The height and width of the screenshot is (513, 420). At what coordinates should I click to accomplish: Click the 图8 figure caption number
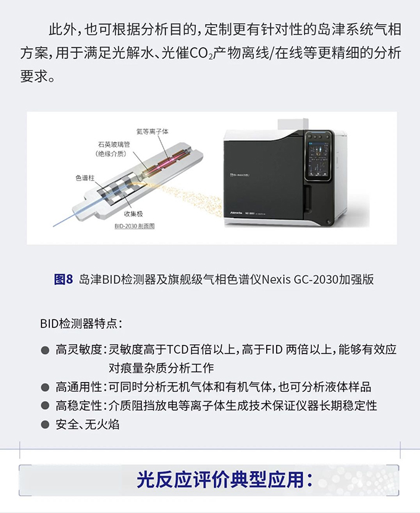click(64, 279)
